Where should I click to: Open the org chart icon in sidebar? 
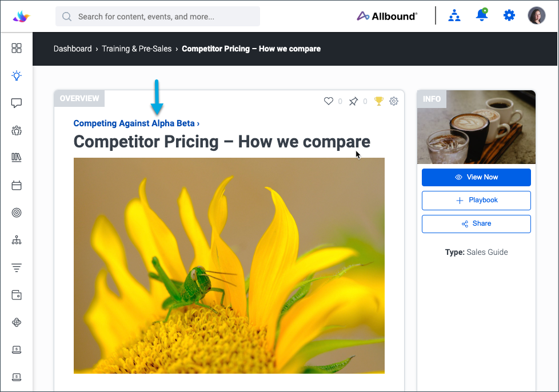(17, 240)
